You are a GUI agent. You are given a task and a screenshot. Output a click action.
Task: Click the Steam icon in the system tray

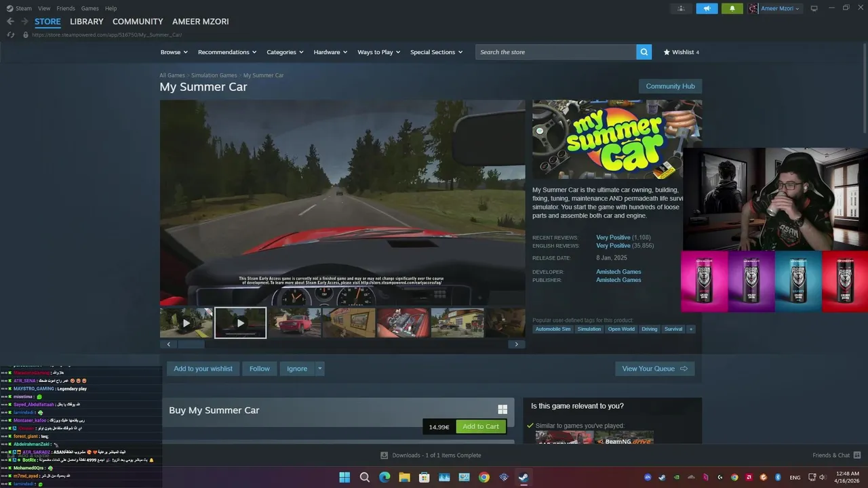coord(662,477)
